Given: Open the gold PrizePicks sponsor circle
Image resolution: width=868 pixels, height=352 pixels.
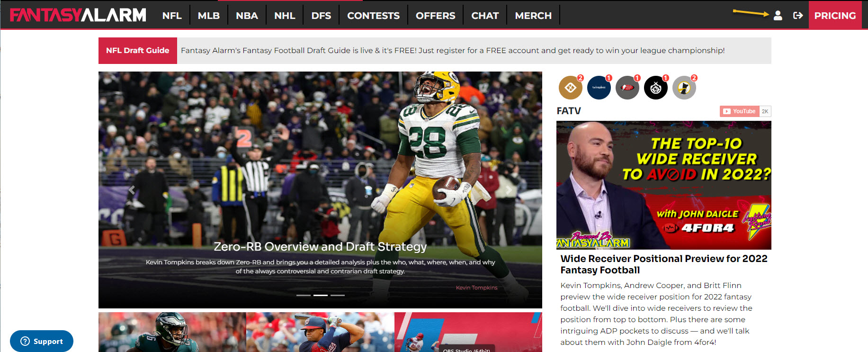Looking at the screenshot, I should coord(571,88).
